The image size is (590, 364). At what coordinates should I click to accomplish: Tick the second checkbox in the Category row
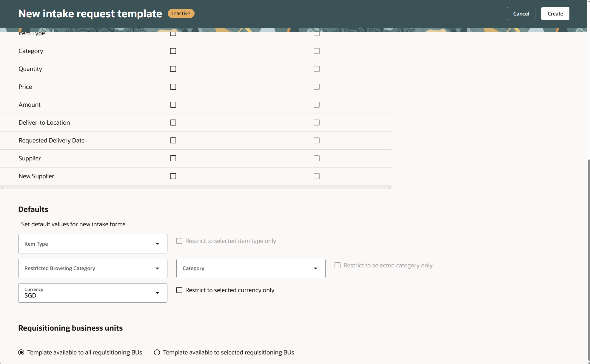click(x=317, y=51)
